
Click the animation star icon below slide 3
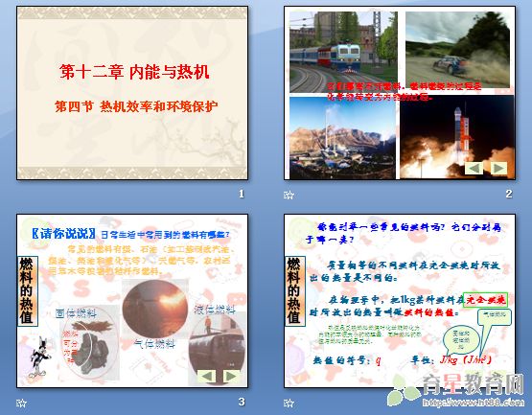pyautogui.click(x=21, y=403)
